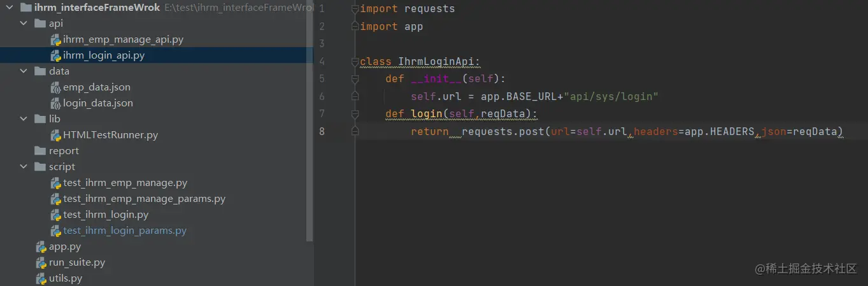The image size is (868, 286).
Task: Click Python icon of test_ihrm_emp_manage.py
Action: (x=56, y=183)
